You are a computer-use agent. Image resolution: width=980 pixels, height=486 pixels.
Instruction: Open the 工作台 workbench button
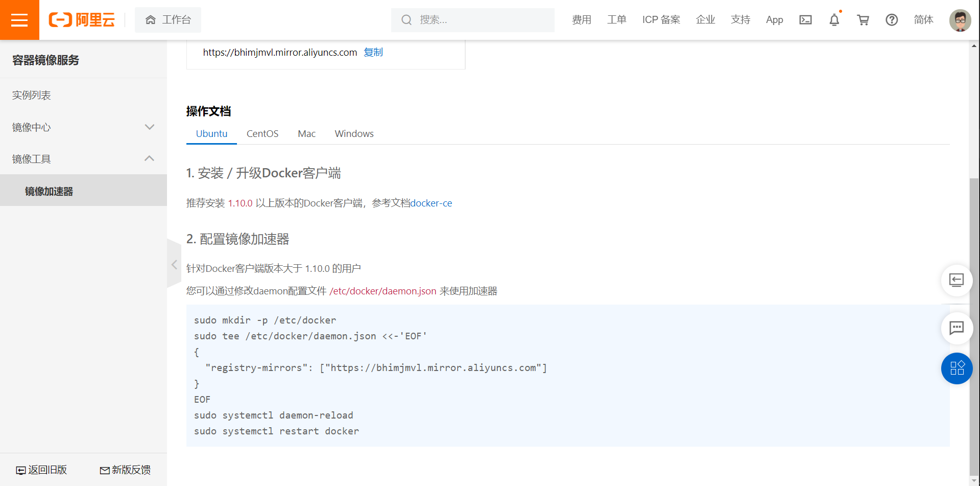[x=168, y=20]
